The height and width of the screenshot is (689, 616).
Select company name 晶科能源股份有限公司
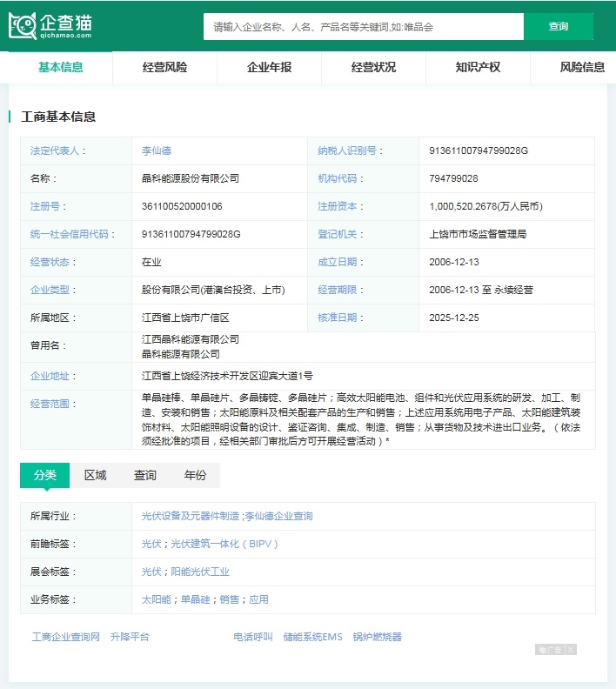click(191, 178)
